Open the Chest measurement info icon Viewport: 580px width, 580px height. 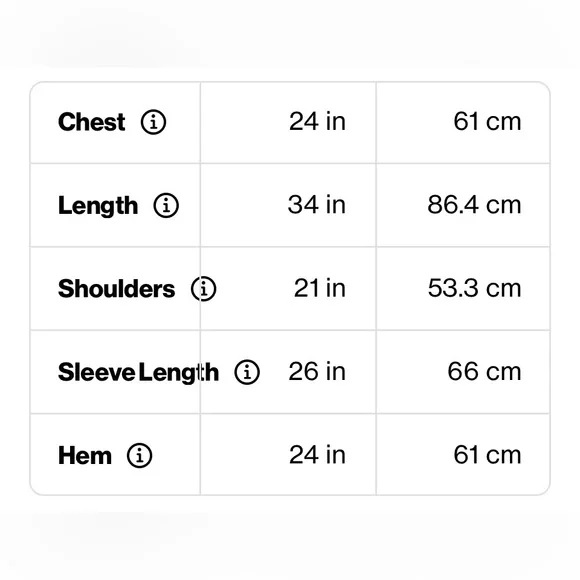pos(154,122)
